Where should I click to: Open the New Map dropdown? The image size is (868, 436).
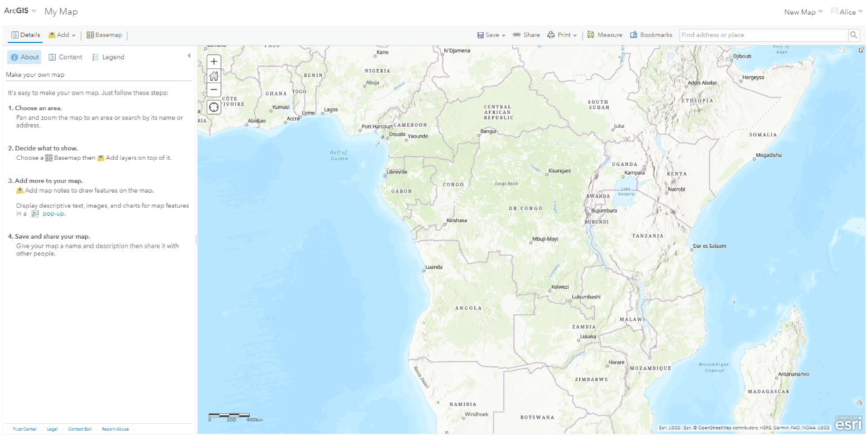(x=803, y=12)
